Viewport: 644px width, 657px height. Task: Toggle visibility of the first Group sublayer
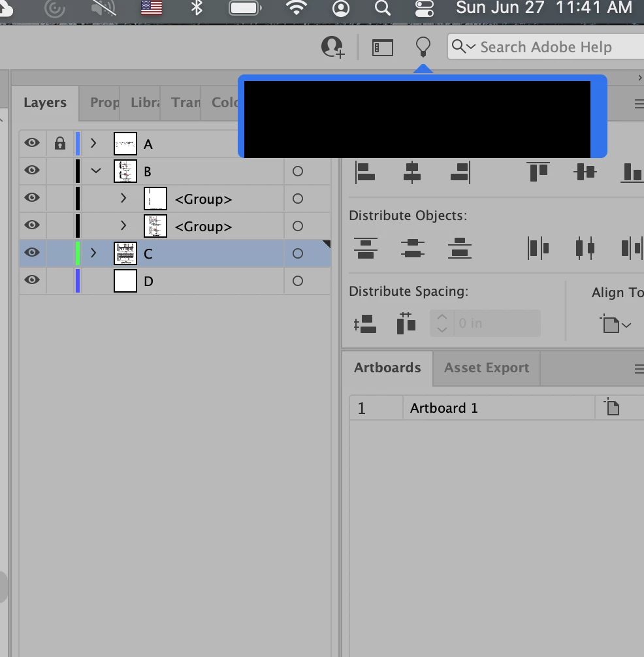point(32,198)
